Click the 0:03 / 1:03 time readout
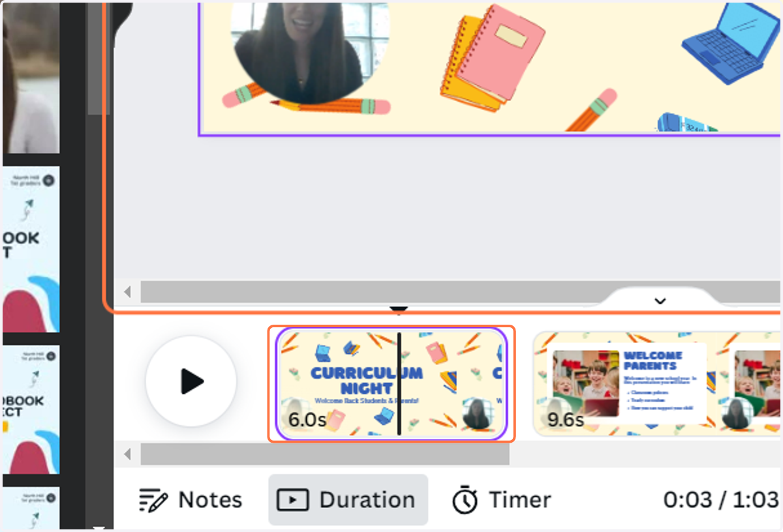The width and height of the screenshot is (783, 532). coord(721,500)
